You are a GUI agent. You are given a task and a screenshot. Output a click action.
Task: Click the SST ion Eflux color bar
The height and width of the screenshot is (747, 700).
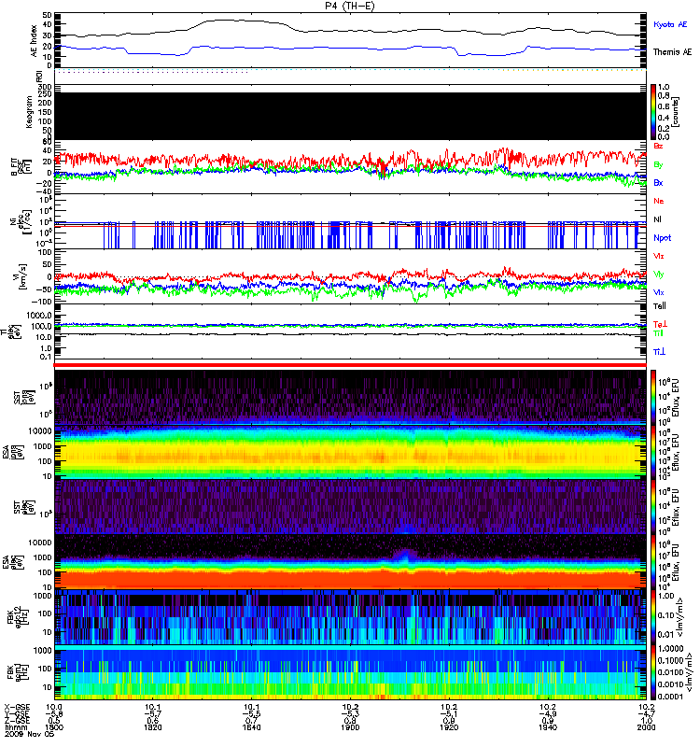[x=653, y=398]
